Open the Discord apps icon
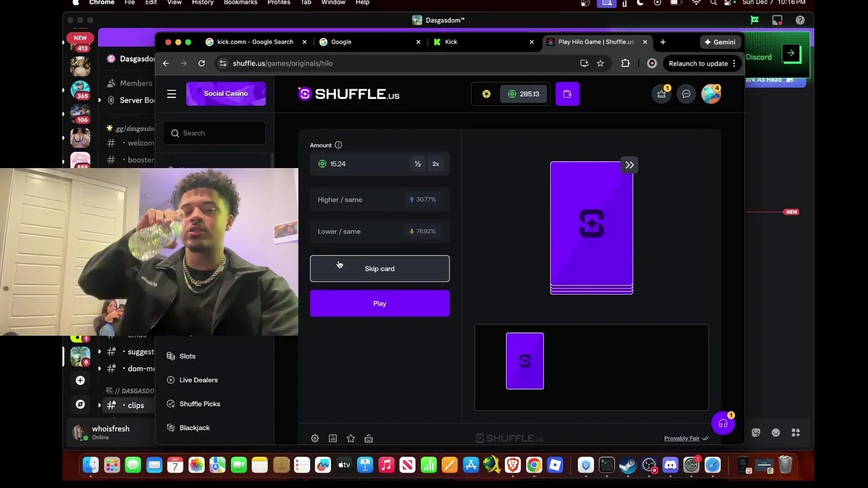Viewport: 868px width, 488px height. point(796,432)
